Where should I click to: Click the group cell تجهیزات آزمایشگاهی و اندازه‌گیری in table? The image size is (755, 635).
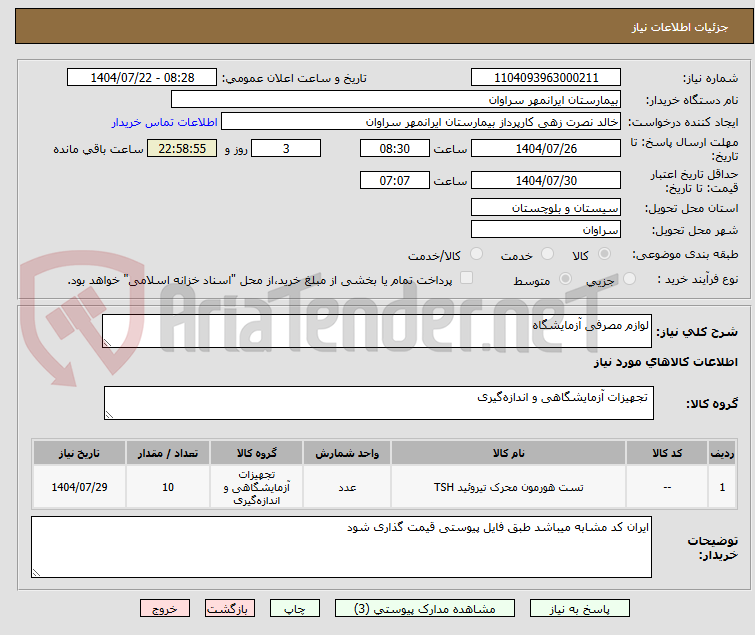[x=257, y=487]
